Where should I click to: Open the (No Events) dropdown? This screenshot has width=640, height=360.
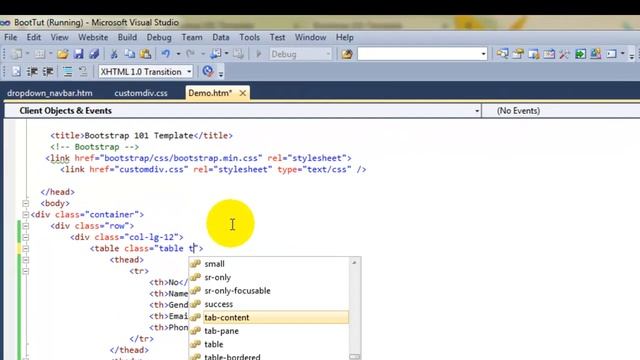point(561,111)
